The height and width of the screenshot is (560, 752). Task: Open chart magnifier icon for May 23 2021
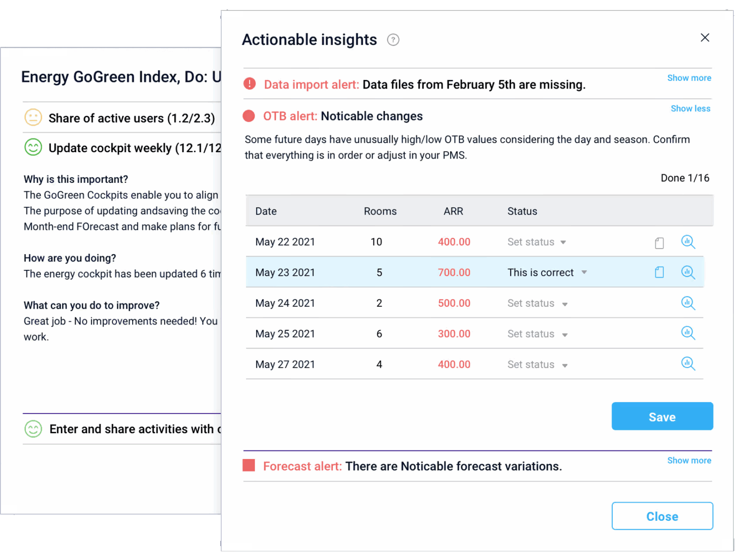688,272
